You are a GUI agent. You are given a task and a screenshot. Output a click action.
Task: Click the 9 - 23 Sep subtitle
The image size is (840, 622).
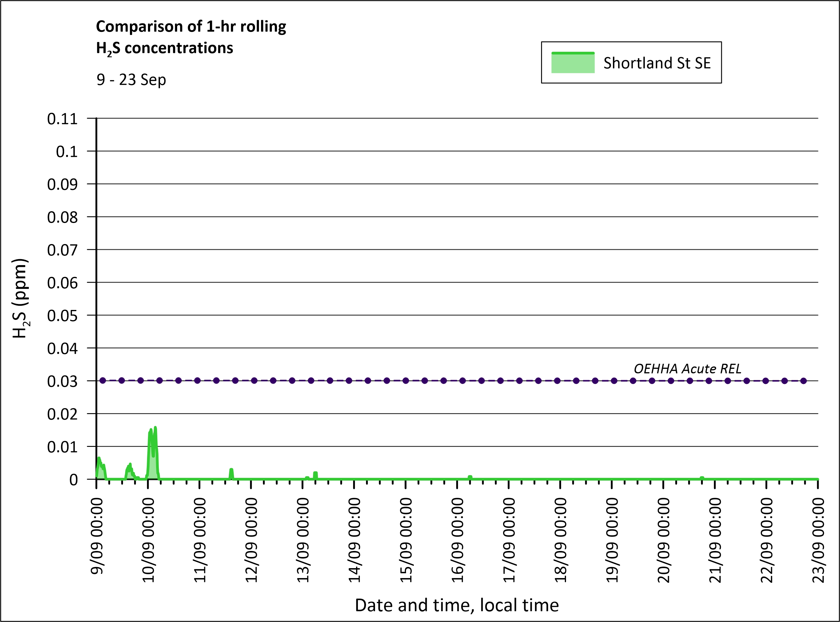click(x=131, y=80)
